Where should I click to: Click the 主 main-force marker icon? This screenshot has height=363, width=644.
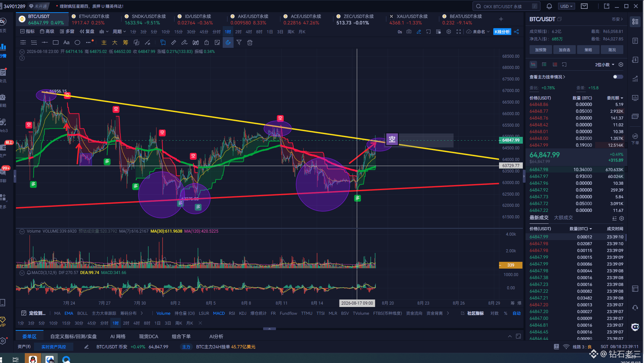[x=104, y=42]
